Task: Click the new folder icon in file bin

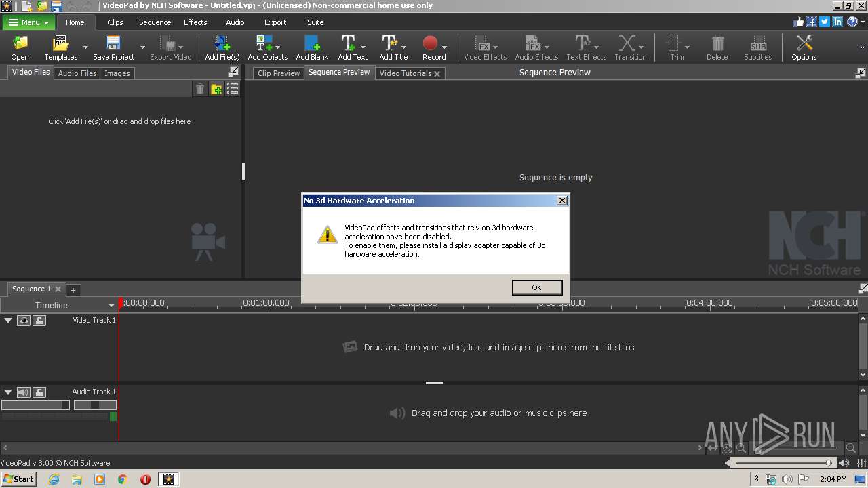Action: point(216,89)
